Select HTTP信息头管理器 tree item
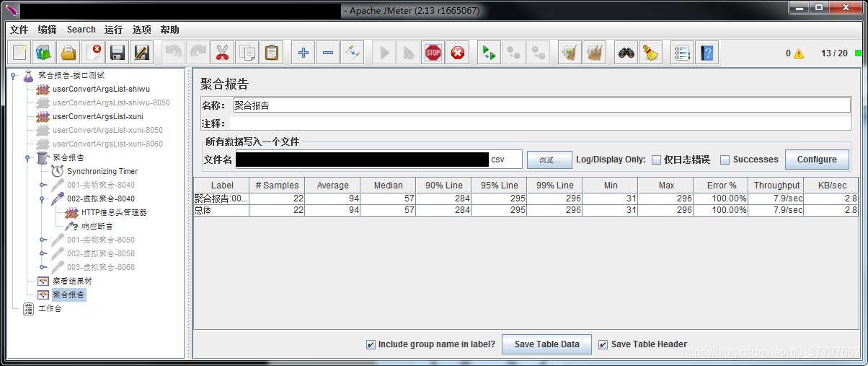This screenshot has height=366, width=868. pyautogui.click(x=114, y=212)
